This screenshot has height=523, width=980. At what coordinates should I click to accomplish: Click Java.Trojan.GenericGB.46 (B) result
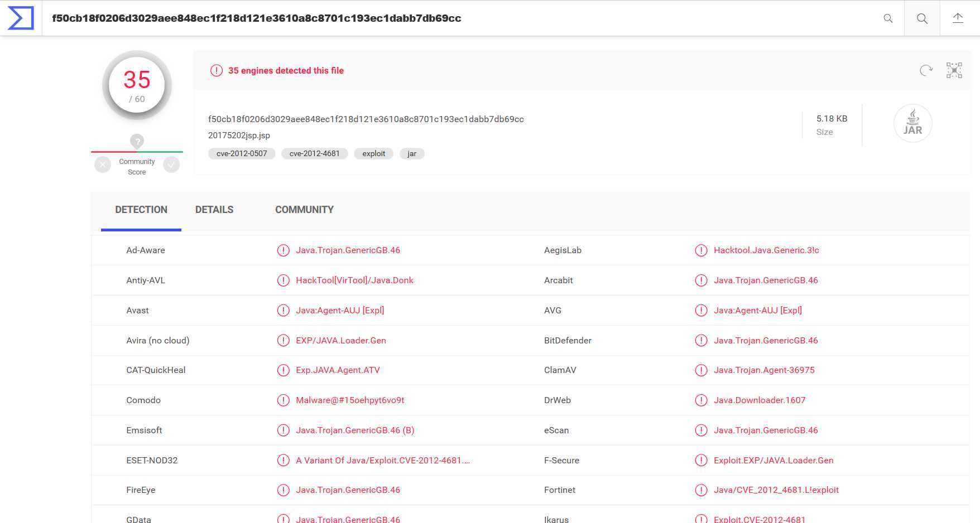[x=355, y=430]
